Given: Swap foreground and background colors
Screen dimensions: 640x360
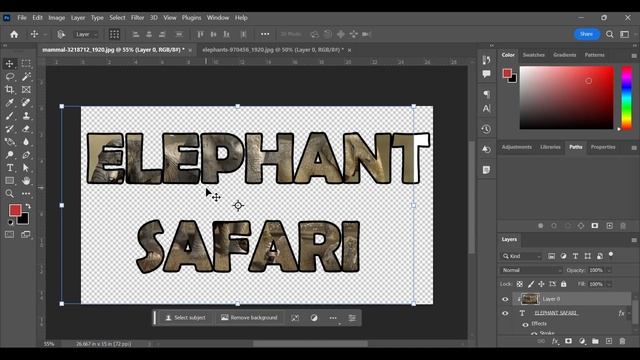Looking at the screenshot, I should coord(28,206).
